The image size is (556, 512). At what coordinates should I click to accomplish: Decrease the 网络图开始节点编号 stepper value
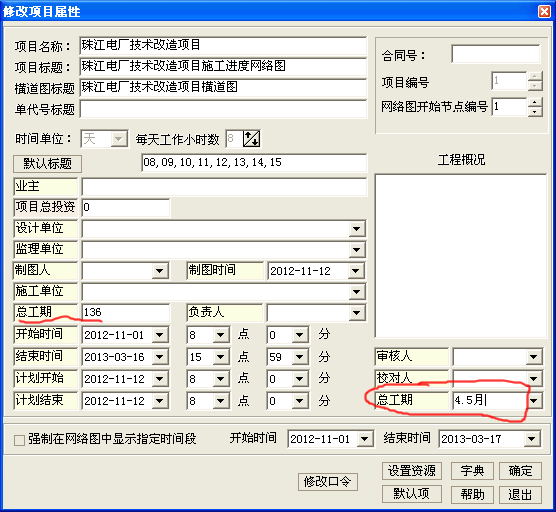coord(535,111)
